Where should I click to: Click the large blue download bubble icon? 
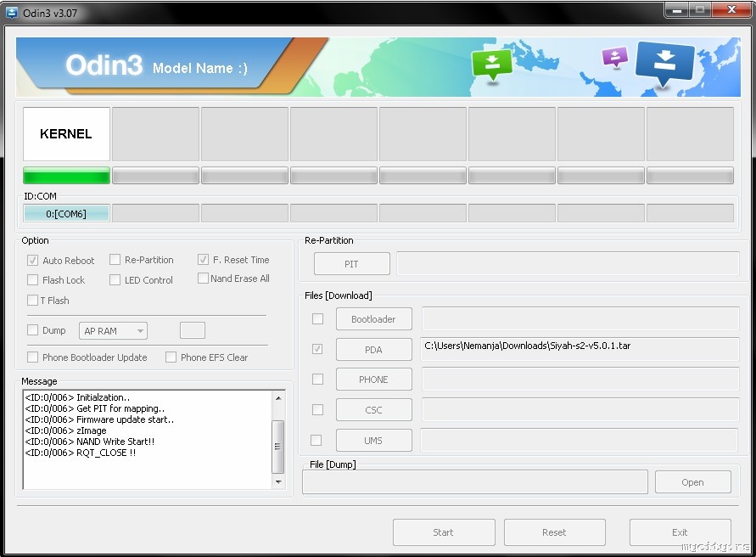click(x=665, y=65)
